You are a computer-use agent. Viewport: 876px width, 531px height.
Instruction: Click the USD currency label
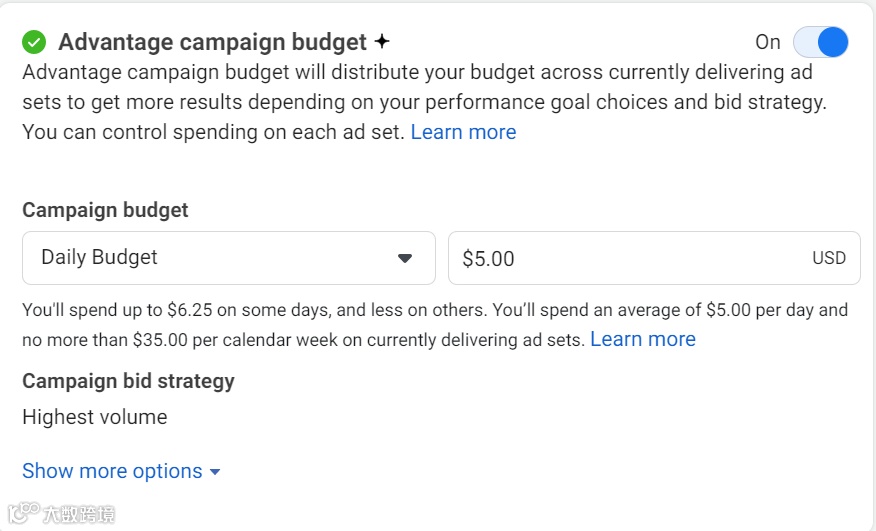829,258
